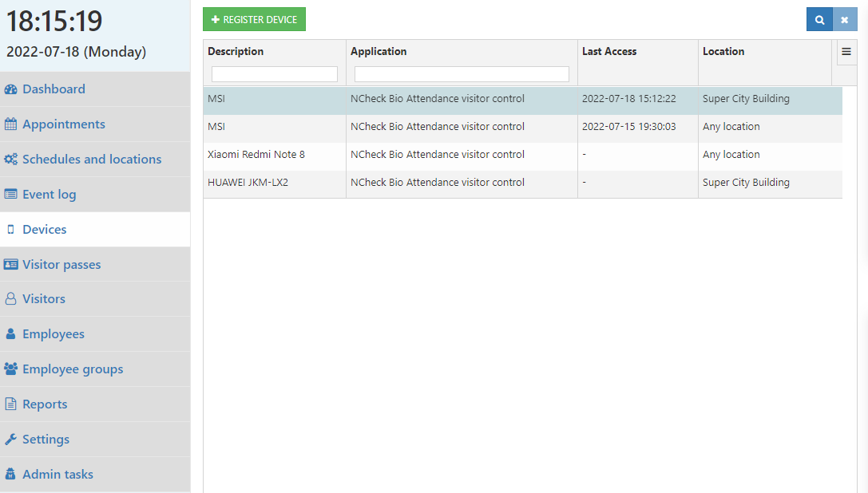Click the Schedules and locations gears icon
This screenshot has height=493, width=868.
10,160
